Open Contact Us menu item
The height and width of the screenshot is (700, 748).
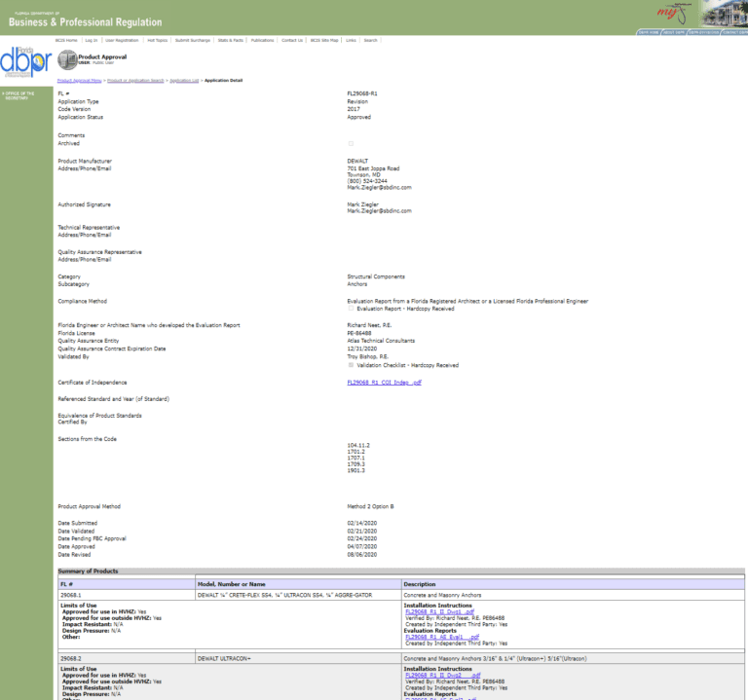[292, 40]
